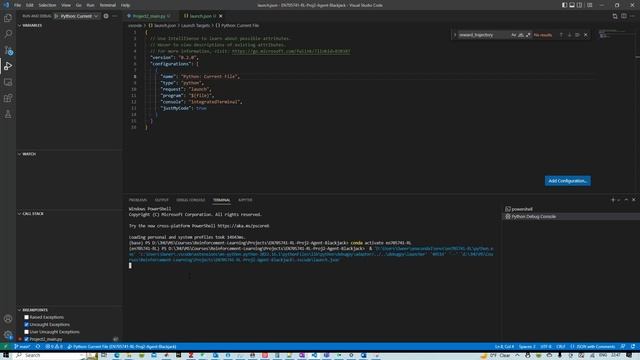The height and width of the screenshot is (360, 640).
Task: Click errors and warnings count in status bar
Action: pos(54,347)
